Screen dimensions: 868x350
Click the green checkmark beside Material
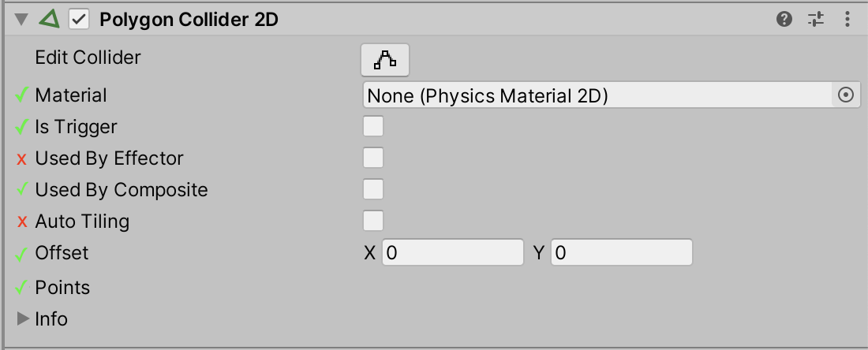[x=21, y=96]
